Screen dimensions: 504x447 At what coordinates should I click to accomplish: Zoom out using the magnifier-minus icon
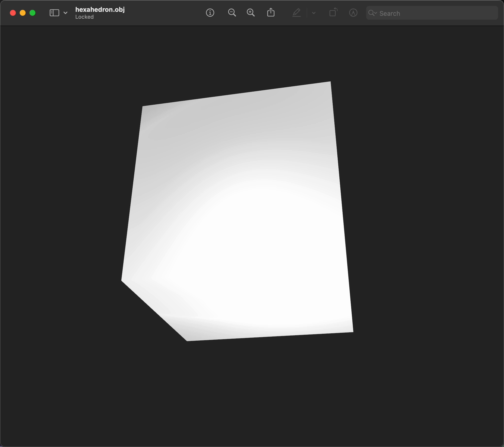pyautogui.click(x=232, y=13)
